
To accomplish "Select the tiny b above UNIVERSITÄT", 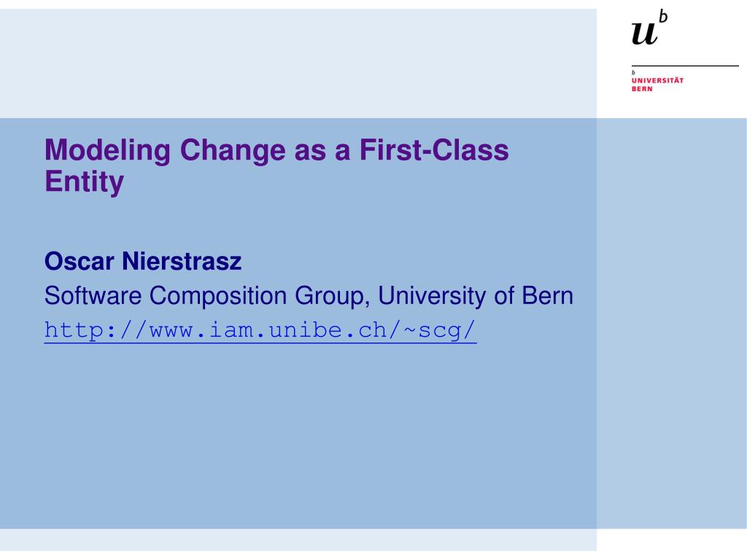I will pos(633,72).
